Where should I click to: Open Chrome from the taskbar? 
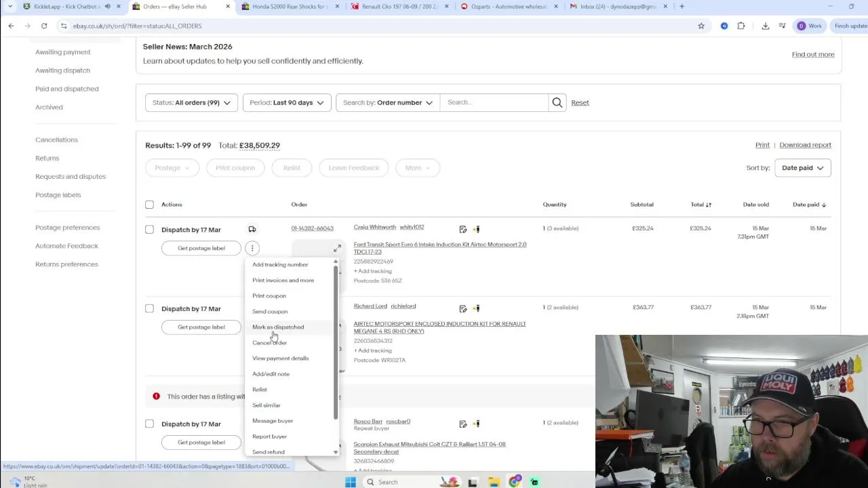pyautogui.click(x=515, y=482)
